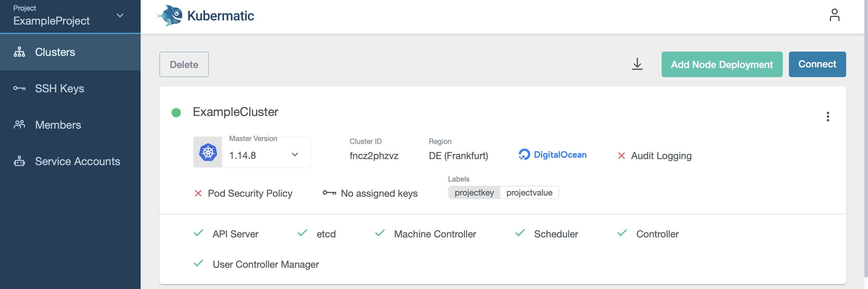Screen dimensions: 868x289
Task: Click the cluster ID fncz2phzvz
Action: (374, 156)
